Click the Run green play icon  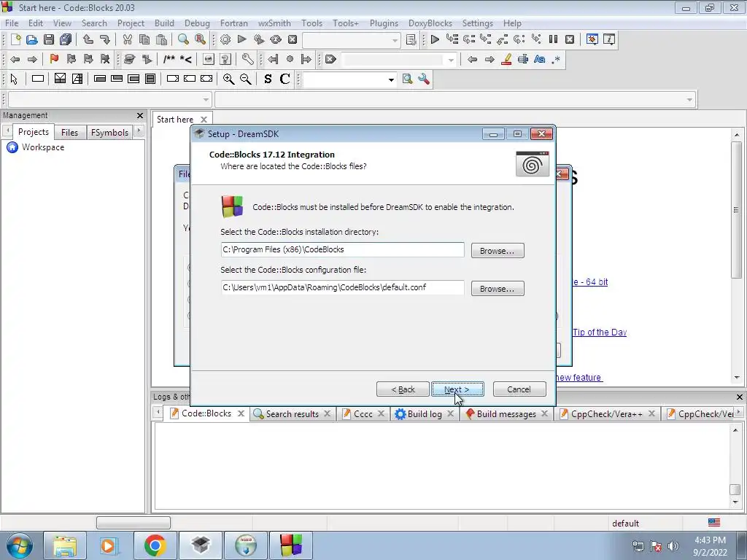[242, 39]
